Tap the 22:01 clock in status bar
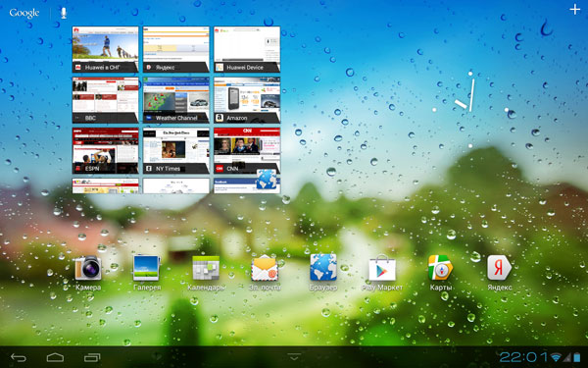This screenshot has height=368, width=588. pos(523,357)
